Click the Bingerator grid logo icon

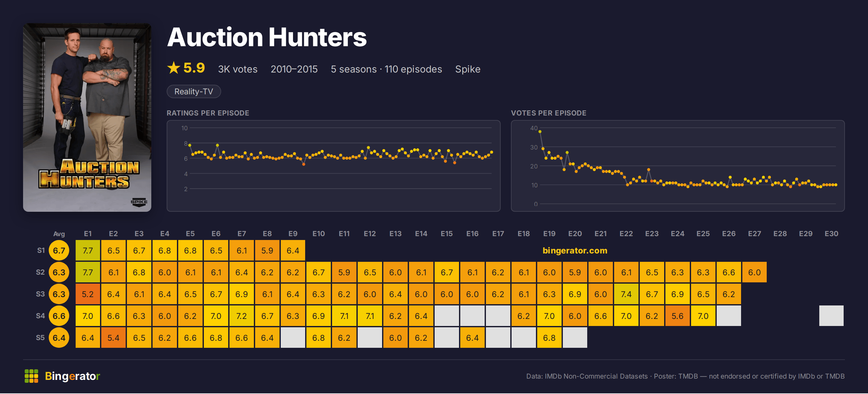[31, 376]
